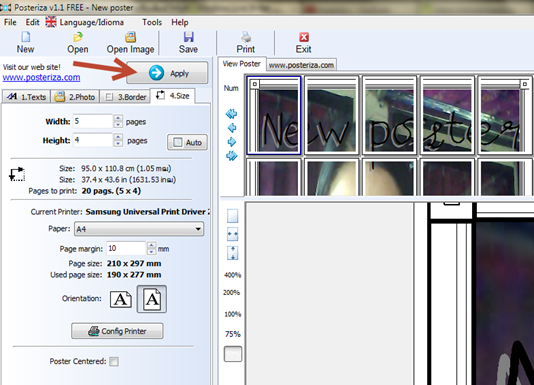Click the zoom button below 75%

[233, 354]
